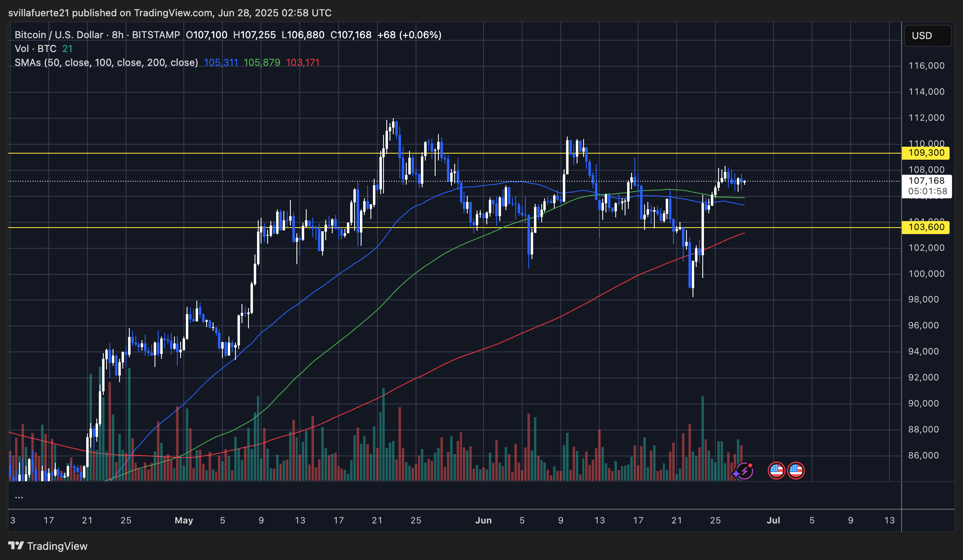Click the Vol · BTC indicator legend
The height and width of the screenshot is (560, 963).
tap(35, 49)
